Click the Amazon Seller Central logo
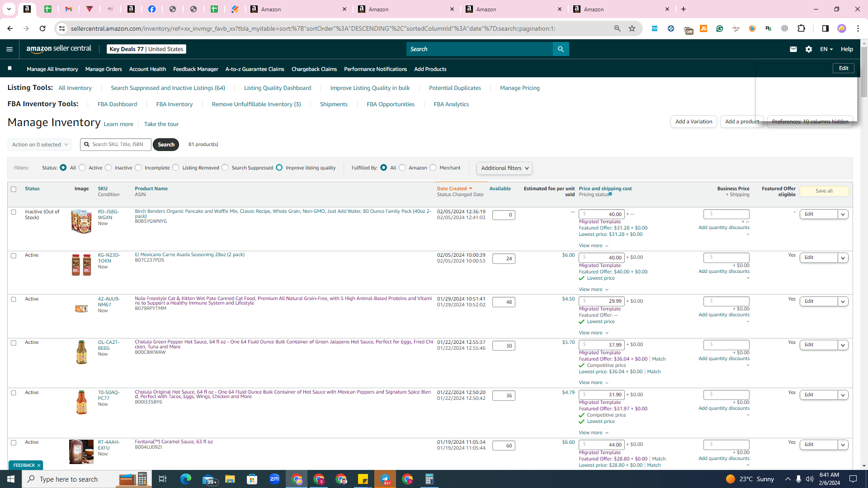This screenshot has height=488, width=868. point(59,49)
